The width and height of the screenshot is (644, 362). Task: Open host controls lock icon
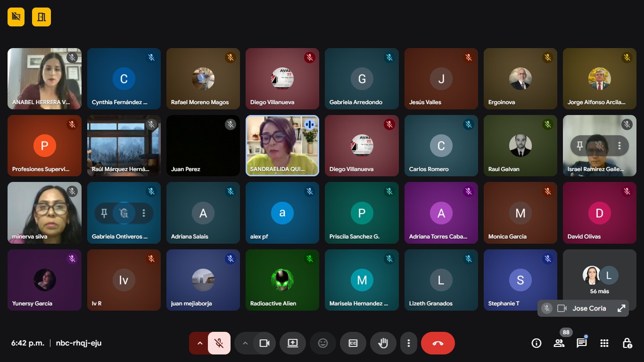click(627, 343)
